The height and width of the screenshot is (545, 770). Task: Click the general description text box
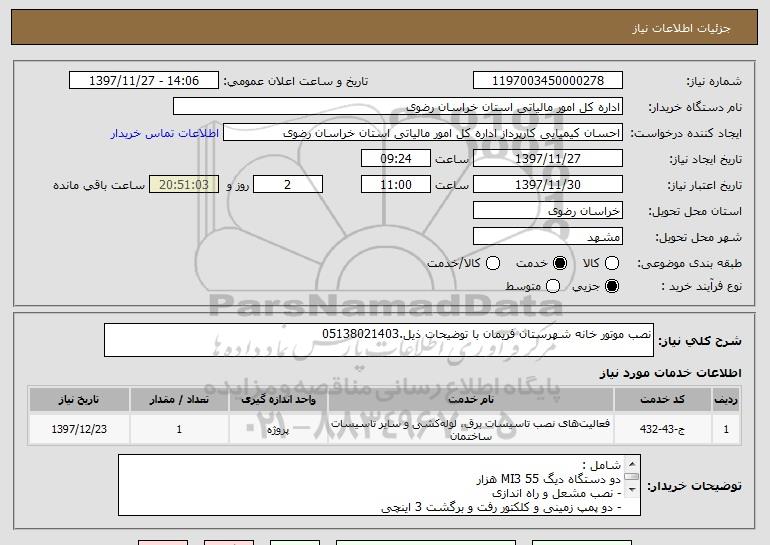click(379, 340)
